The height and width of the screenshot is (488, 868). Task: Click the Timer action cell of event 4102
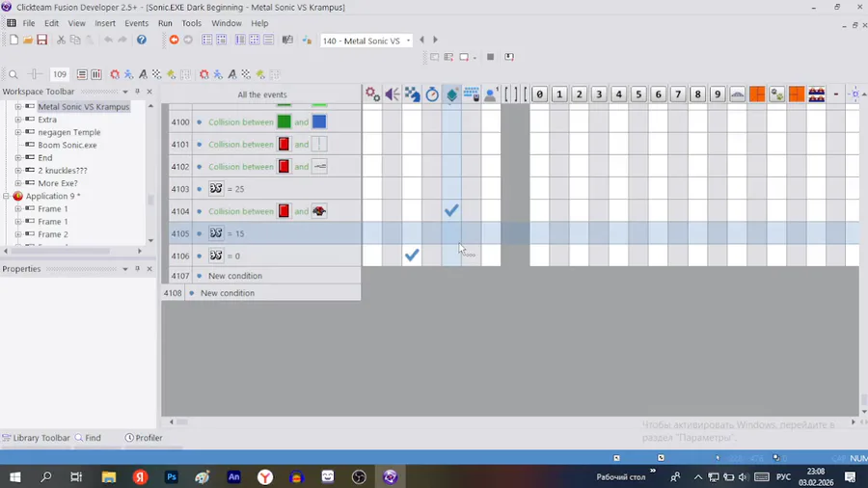coord(432,167)
